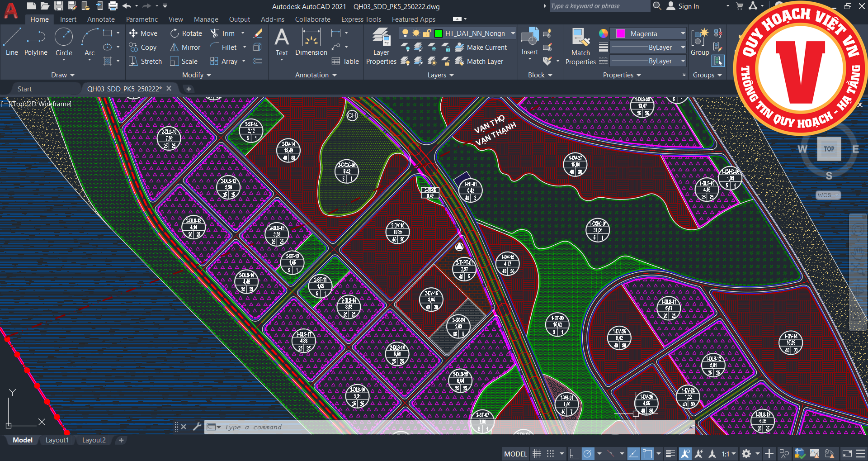Click the Move tool icon
The width and height of the screenshot is (868, 461).
(133, 33)
